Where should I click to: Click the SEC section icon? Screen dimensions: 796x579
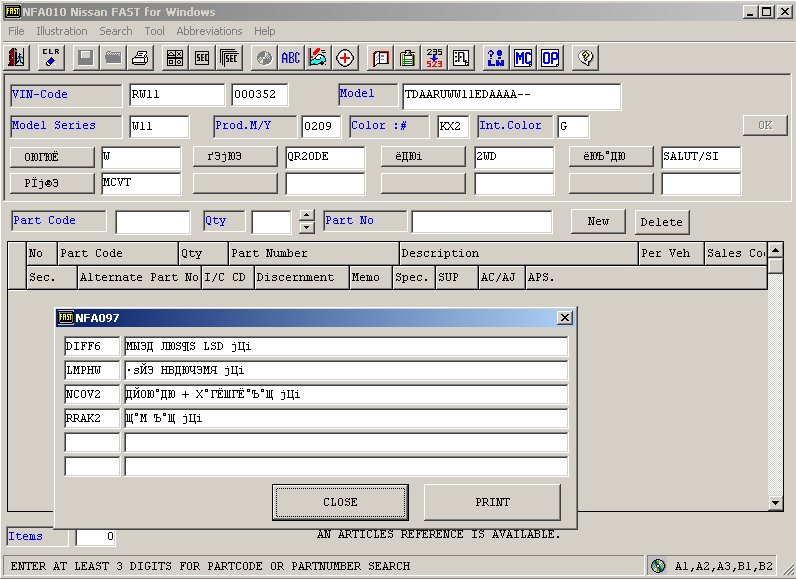202,58
